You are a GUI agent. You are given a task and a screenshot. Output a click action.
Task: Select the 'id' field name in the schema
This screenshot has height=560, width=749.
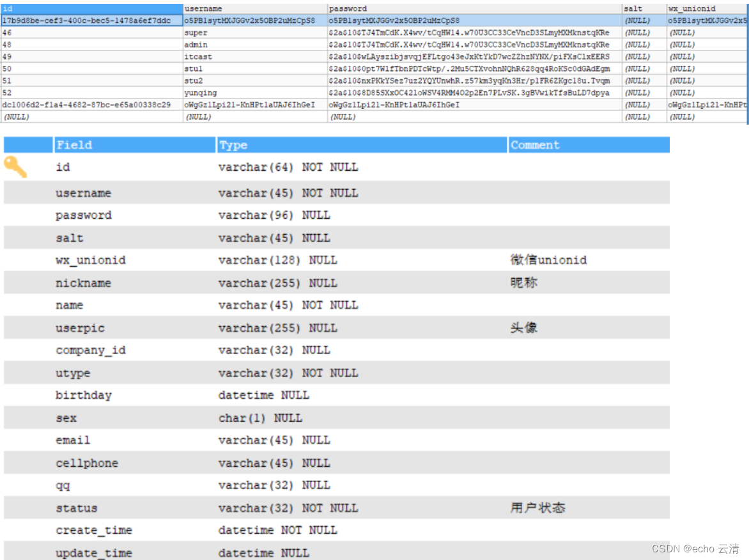click(63, 167)
